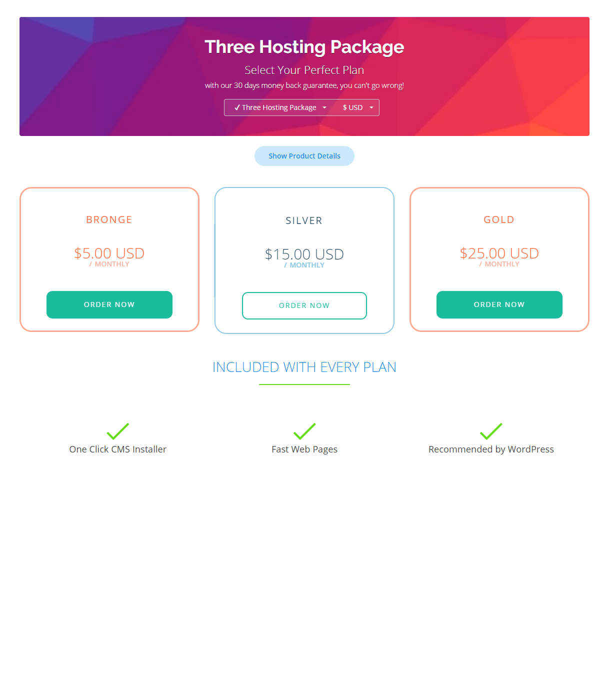Click the Fast Web Pages label
610x700 pixels.
click(x=304, y=449)
